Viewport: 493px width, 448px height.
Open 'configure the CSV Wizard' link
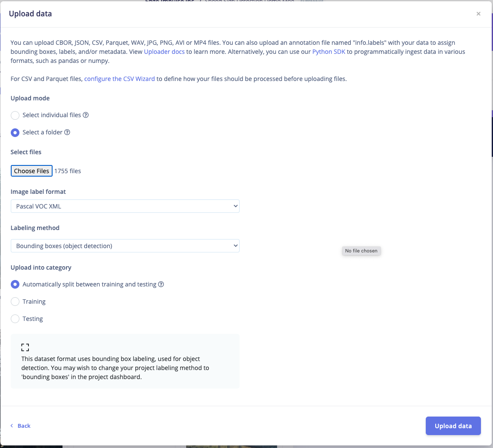tap(119, 79)
